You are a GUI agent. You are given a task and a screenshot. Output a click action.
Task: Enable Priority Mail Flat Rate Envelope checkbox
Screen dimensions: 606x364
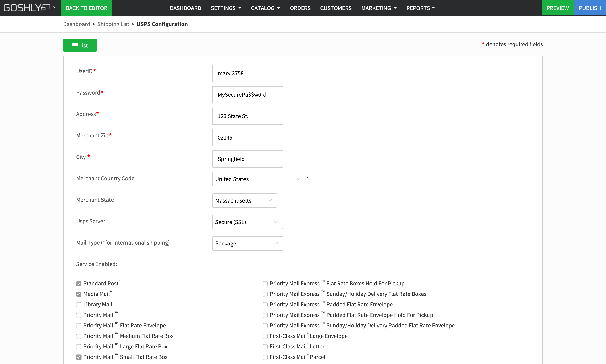click(x=78, y=326)
